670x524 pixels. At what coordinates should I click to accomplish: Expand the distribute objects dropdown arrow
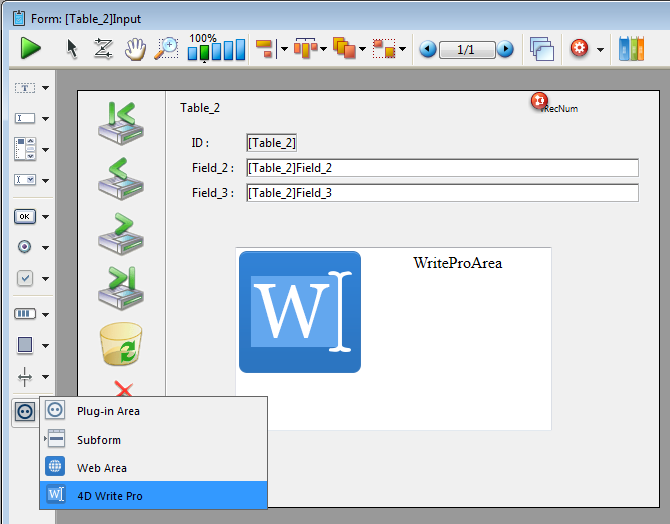pos(323,49)
